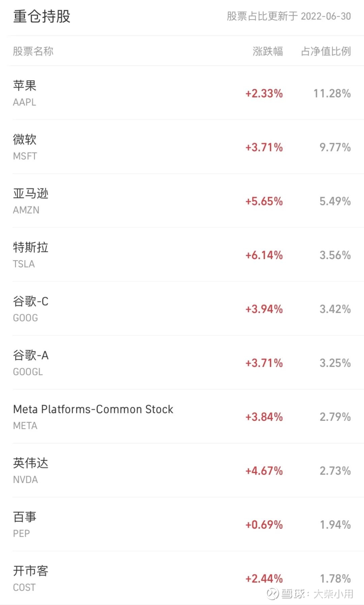This screenshot has height=605, width=364.
Task: Click the 股票名称 column header
Action: [33, 51]
